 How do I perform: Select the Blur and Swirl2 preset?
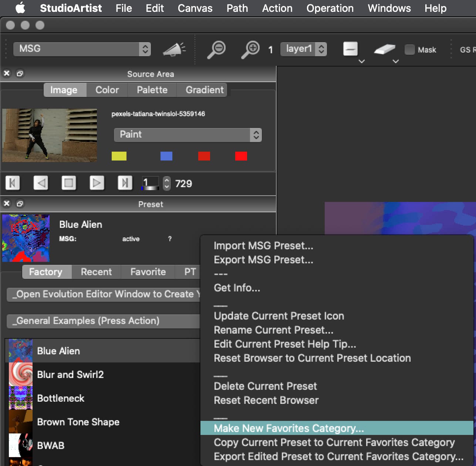tap(104, 375)
